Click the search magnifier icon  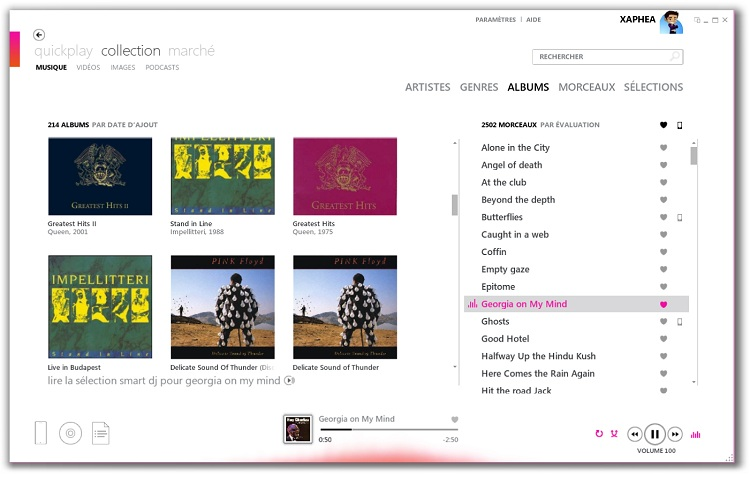tap(674, 56)
